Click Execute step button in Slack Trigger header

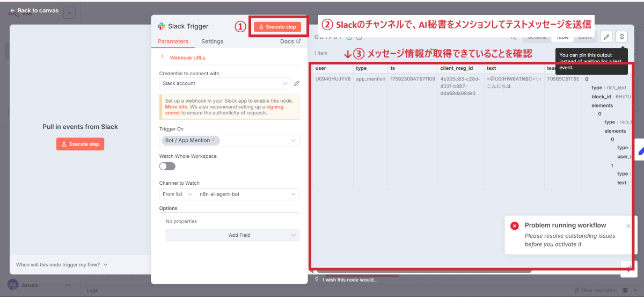pos(277,27)
